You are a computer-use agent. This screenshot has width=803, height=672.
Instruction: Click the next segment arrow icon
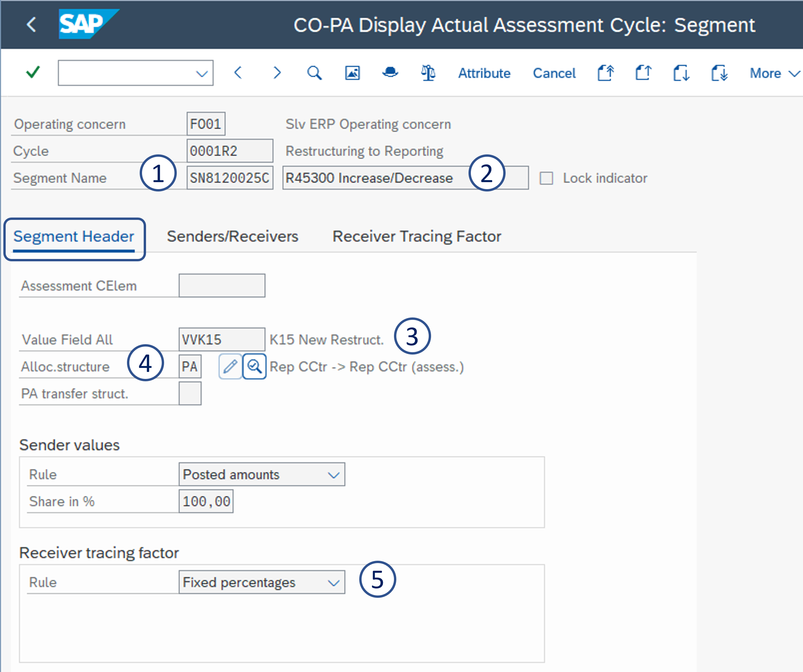point(277,73)
